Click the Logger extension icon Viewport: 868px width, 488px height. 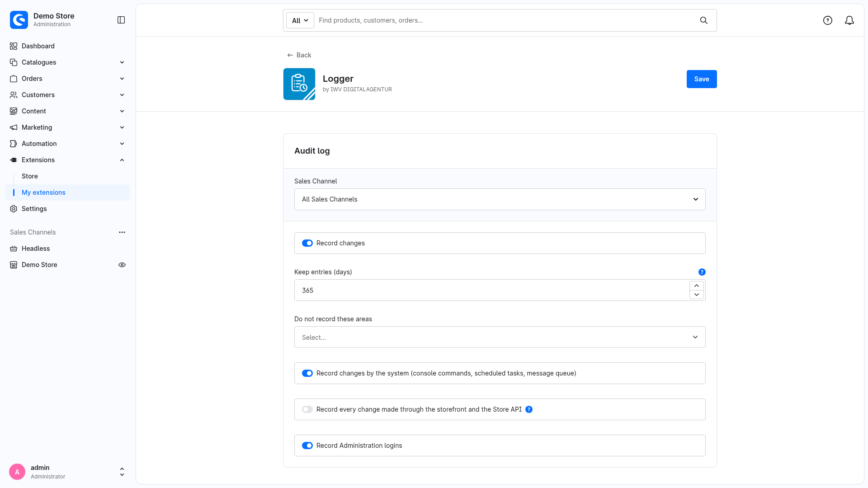point(299,84)
